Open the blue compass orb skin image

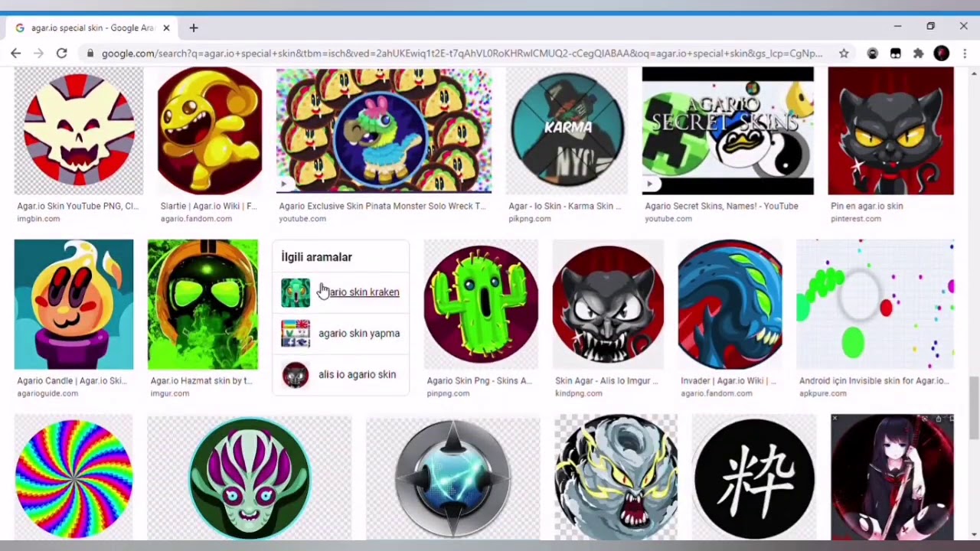[452, 478]
